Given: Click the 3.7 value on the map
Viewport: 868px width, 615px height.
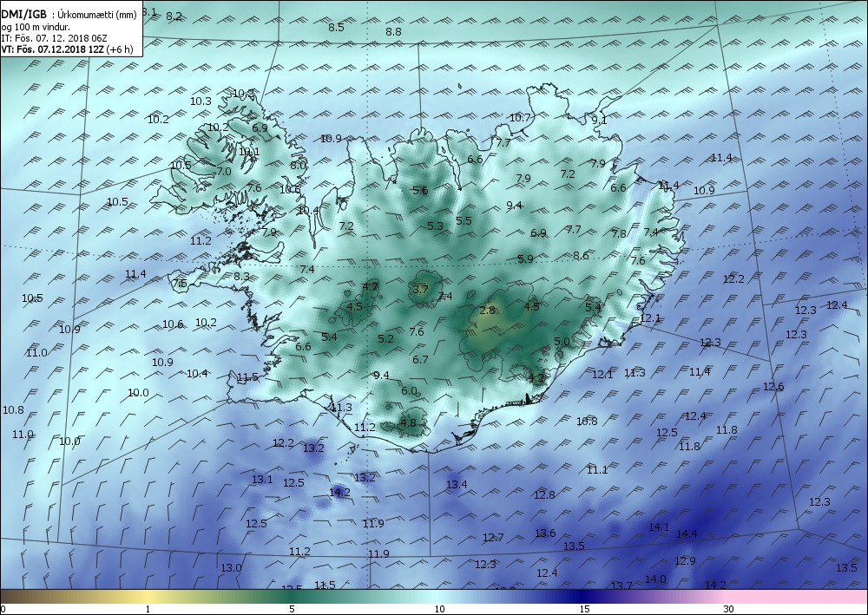Looking at the screenshot, I should coord(420,289).
